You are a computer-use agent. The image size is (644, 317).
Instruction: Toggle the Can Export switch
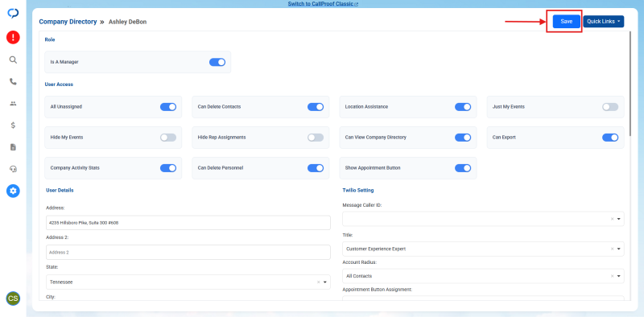click(610, 138)
